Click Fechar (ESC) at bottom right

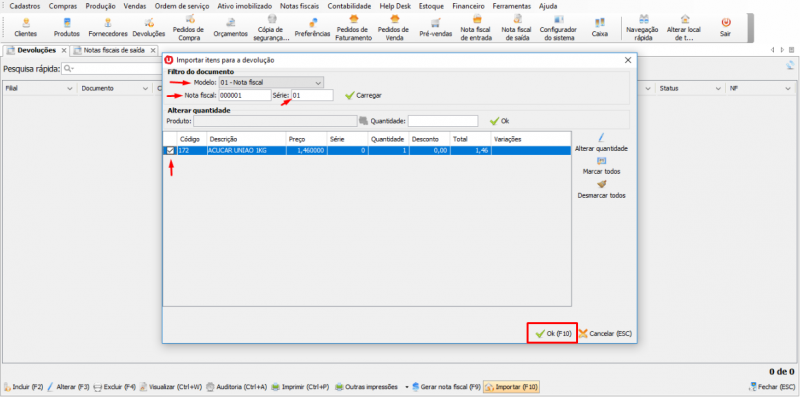click(772, 387)
